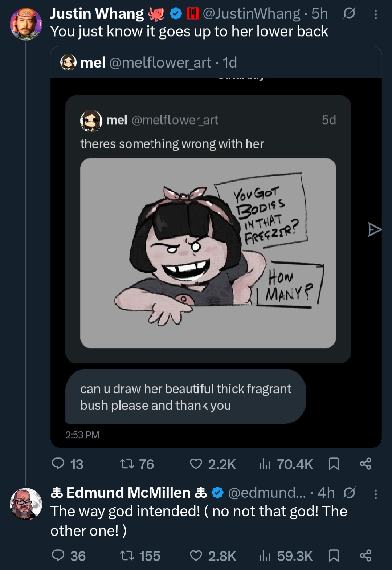This screenshot has height=570, width=392.
Task: Like Edmund McMillen's reply
Action: (196, 555)
